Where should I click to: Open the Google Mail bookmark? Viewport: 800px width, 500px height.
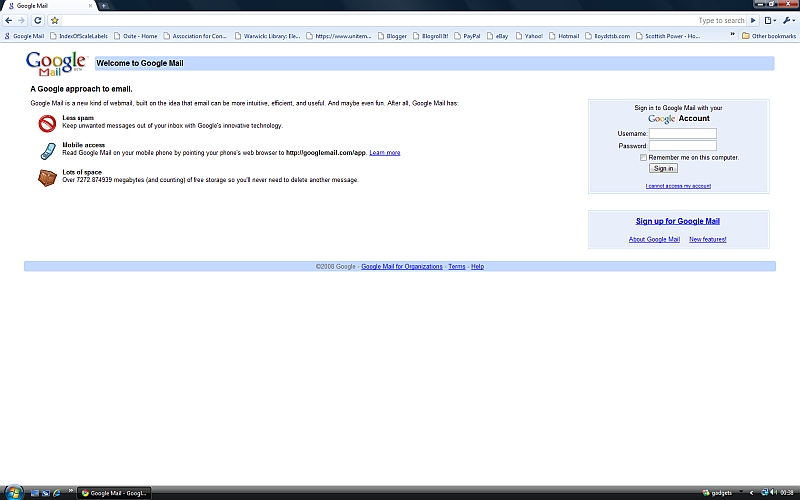24,36
